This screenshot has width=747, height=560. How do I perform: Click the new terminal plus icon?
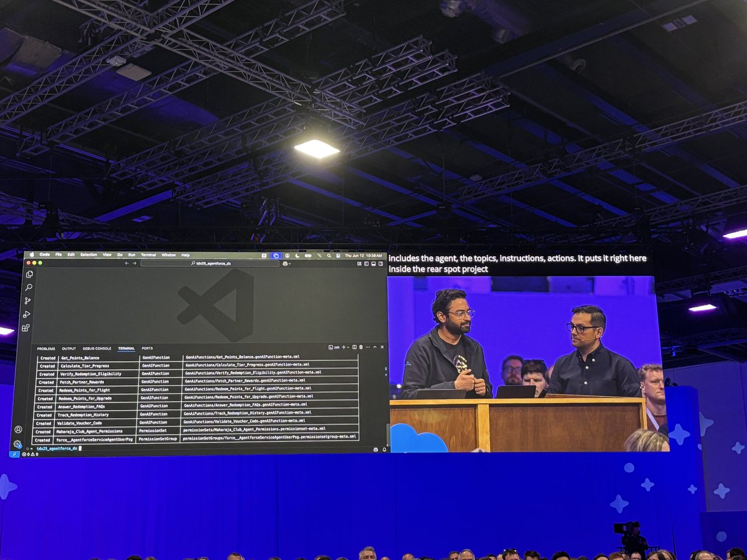tap(344, 347)
